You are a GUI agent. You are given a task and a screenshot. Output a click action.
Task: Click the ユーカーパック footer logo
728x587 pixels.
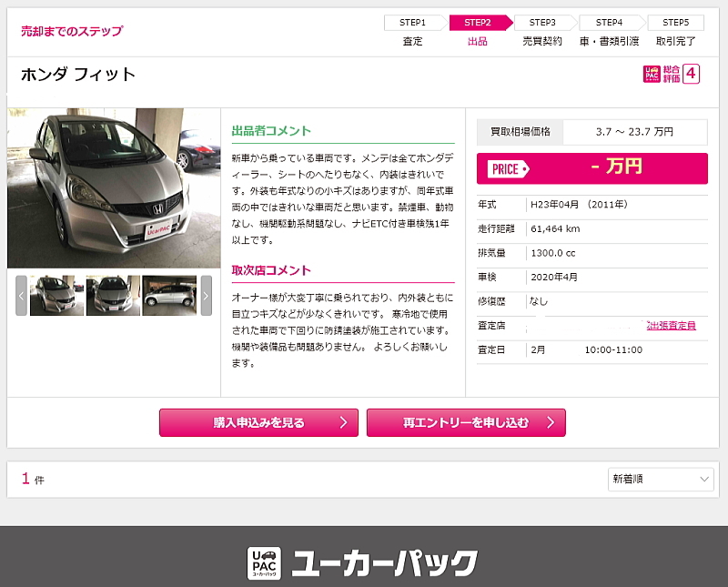coord(362,563)
